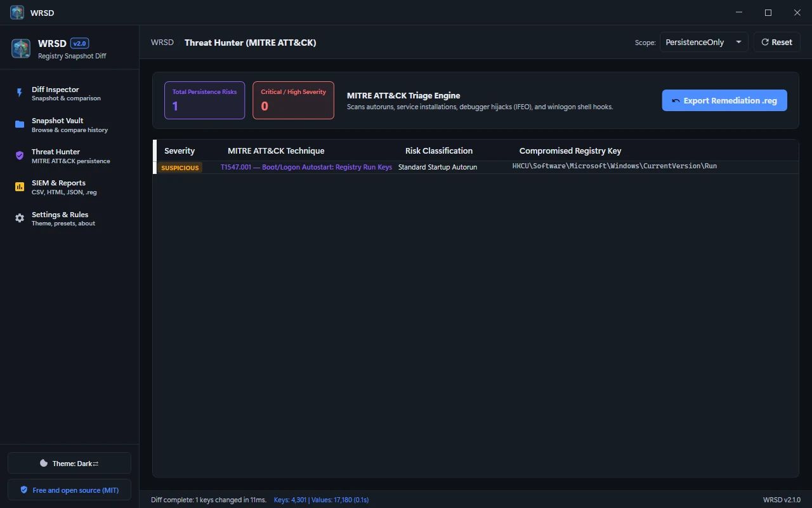Select the HKCU CurrentVersion\Run registry key

pyautogui.click(x=615, y=166)
